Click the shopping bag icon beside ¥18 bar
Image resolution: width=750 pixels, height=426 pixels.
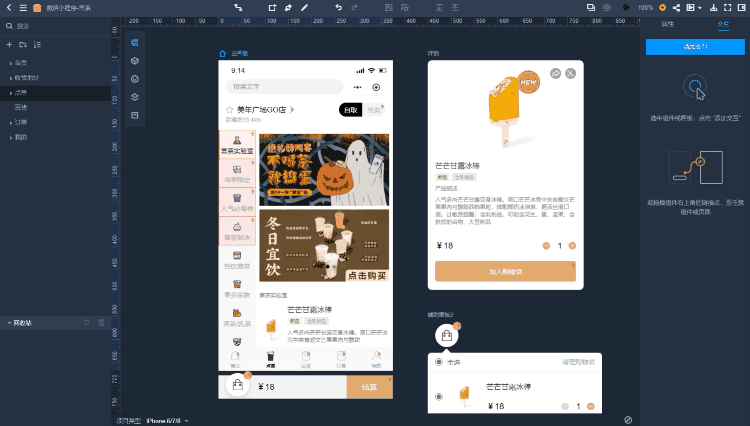coord(238,385)
